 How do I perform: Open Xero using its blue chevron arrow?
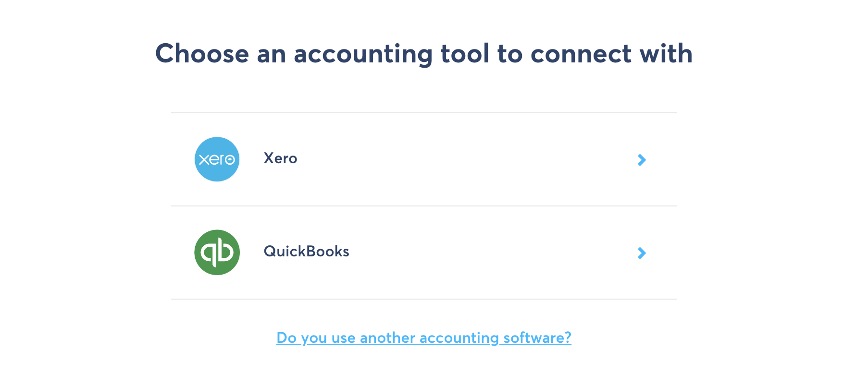click(x=642, y=160)
